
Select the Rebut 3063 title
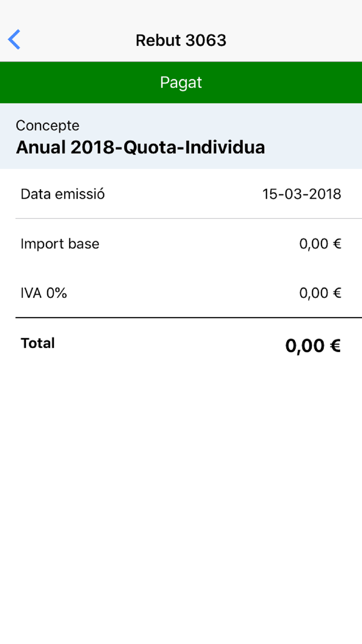coord(181,40)
